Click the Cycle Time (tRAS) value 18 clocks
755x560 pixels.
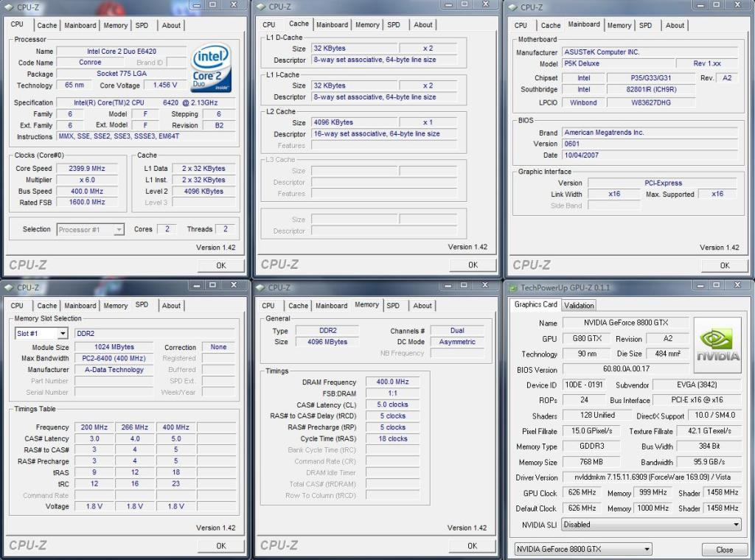coord(392,438)
